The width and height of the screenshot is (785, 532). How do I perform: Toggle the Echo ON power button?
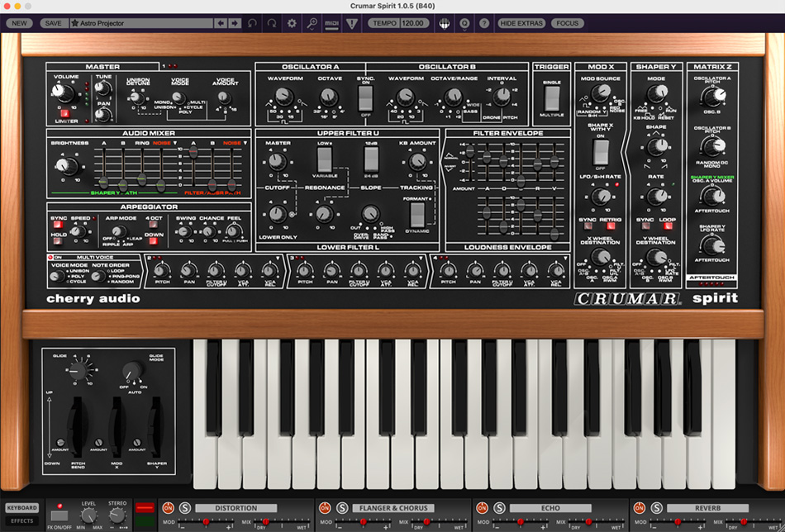pyautogui.click(x=482, y=508)
